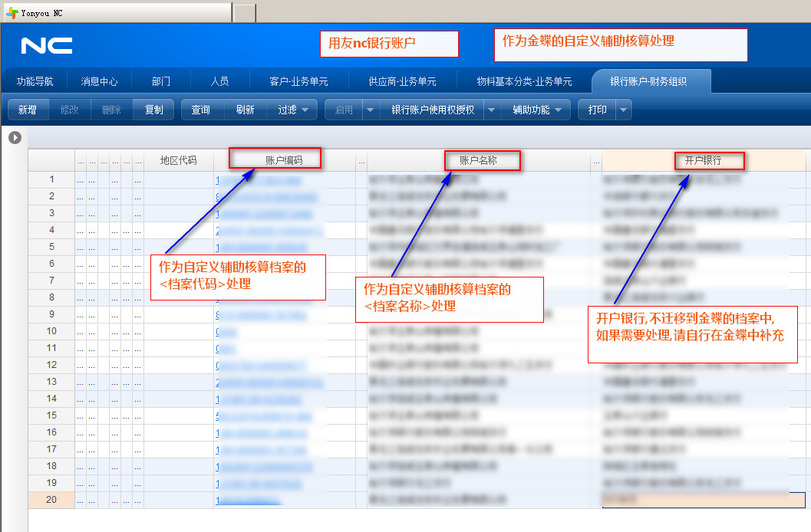Viewport: 811px width, 532px height.
Task: Open the 辅助功能 dropdown menu
Action: (536, 110)
